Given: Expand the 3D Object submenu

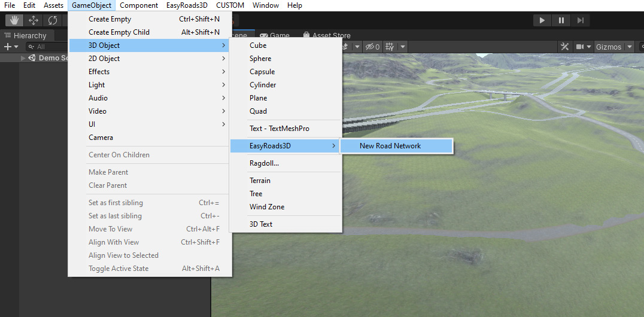Looking at the screenshot, I should tap(150, 45).
